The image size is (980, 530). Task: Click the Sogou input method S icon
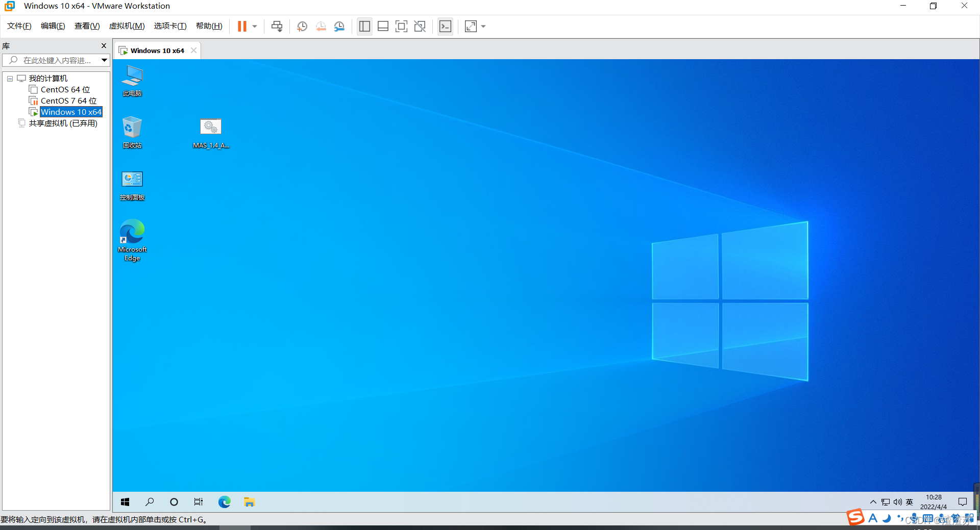tap(856, 518)
